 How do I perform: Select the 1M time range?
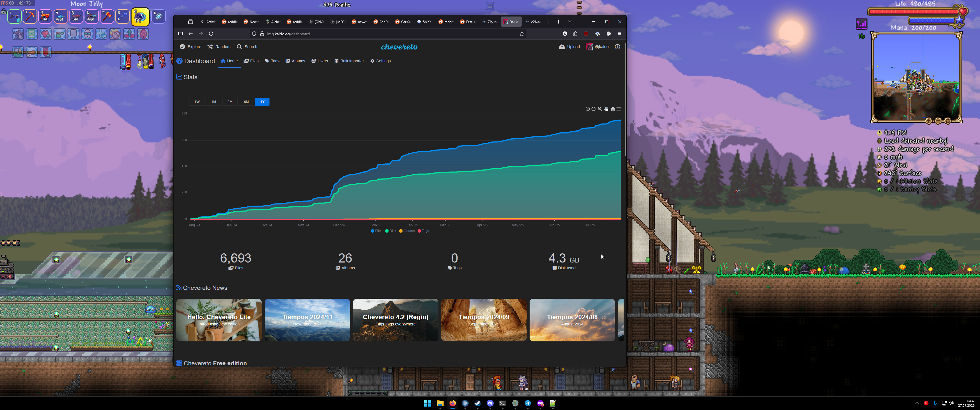[x=213, y=102]
